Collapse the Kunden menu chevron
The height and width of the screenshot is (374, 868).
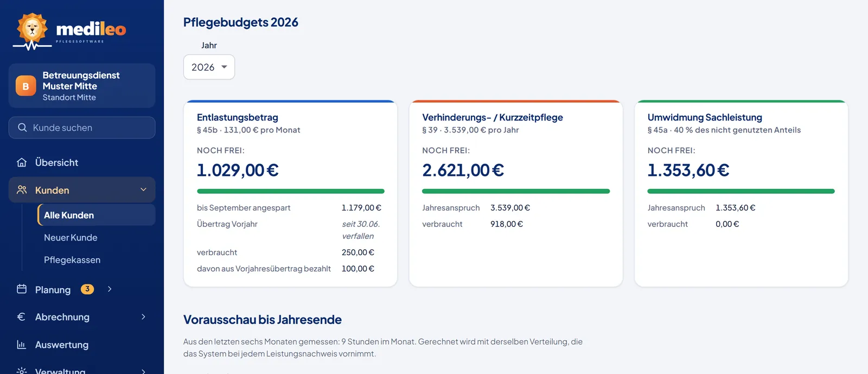(143, 189)
